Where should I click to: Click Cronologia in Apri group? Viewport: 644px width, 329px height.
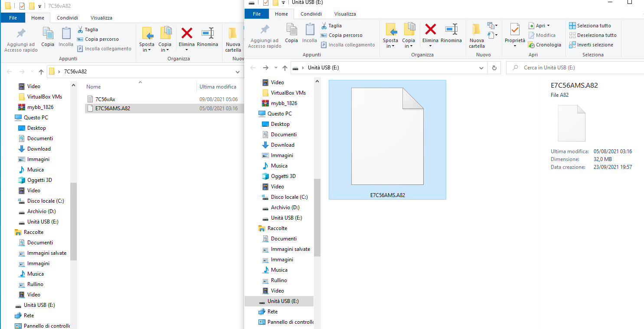point(545,45)
